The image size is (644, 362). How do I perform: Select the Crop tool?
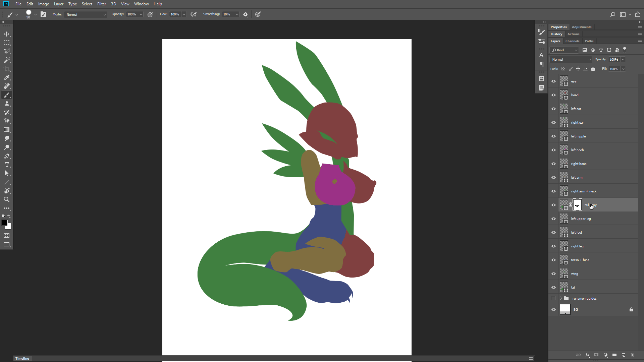(x=7, y=69)
